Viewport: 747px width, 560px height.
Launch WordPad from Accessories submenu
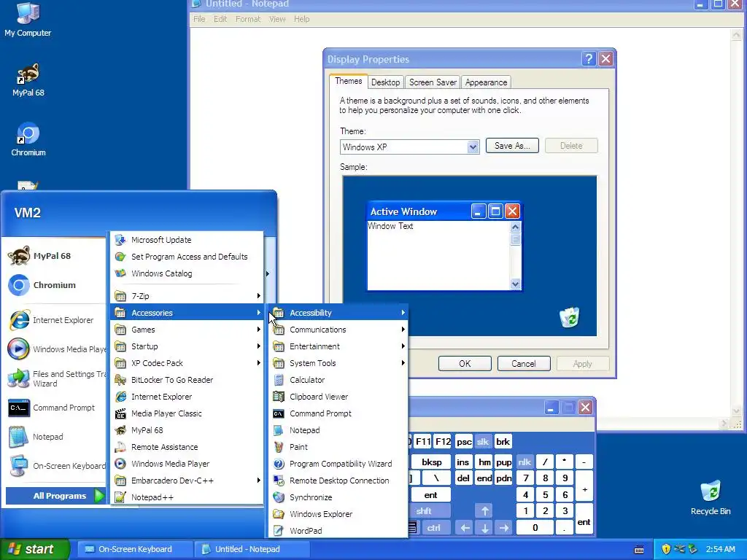pyautogui.click(x=338, y=531)
